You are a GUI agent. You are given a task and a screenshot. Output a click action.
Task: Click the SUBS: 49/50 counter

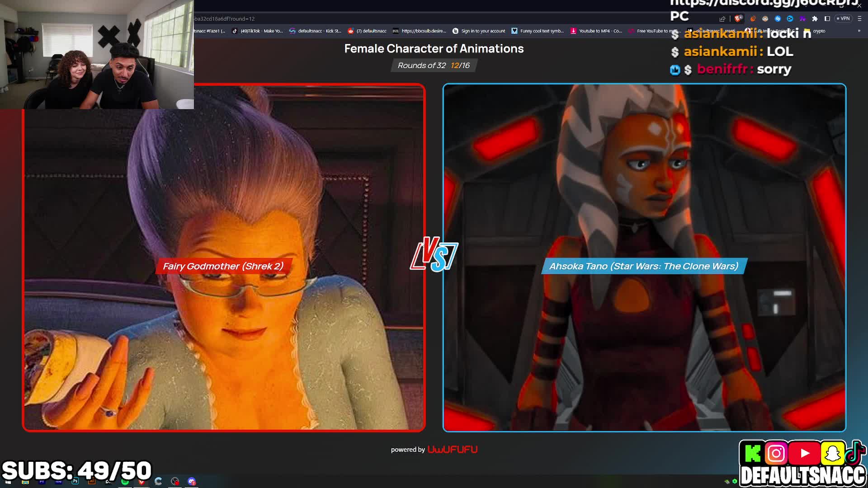click(77, 470)
